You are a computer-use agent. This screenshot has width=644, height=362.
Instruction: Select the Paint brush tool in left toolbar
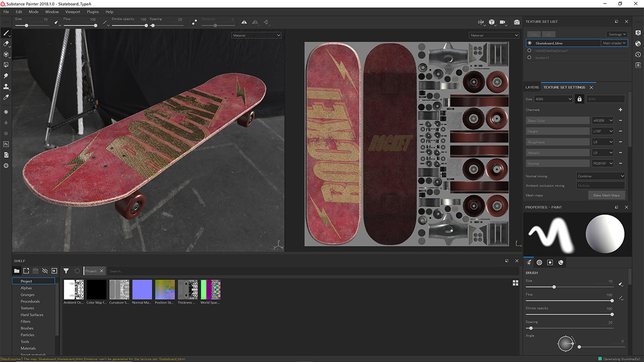[x=6, y=33]
